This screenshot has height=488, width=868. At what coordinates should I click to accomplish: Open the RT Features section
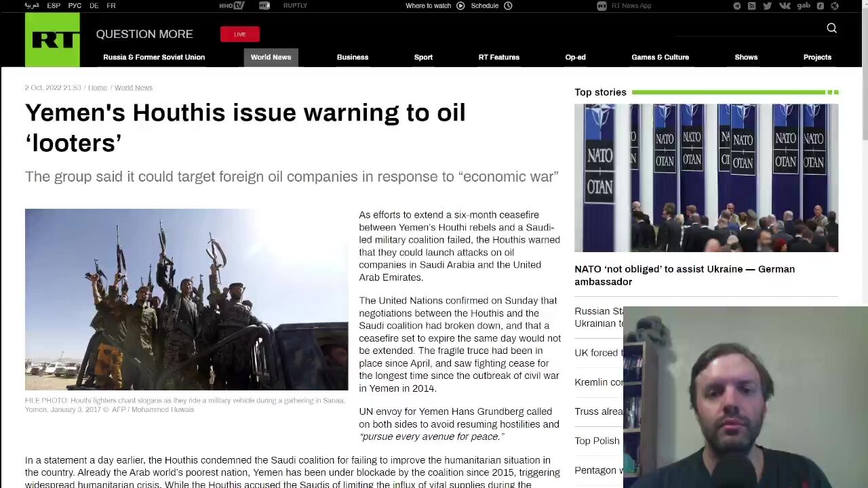pyautogui.click(x=499, y=57)
